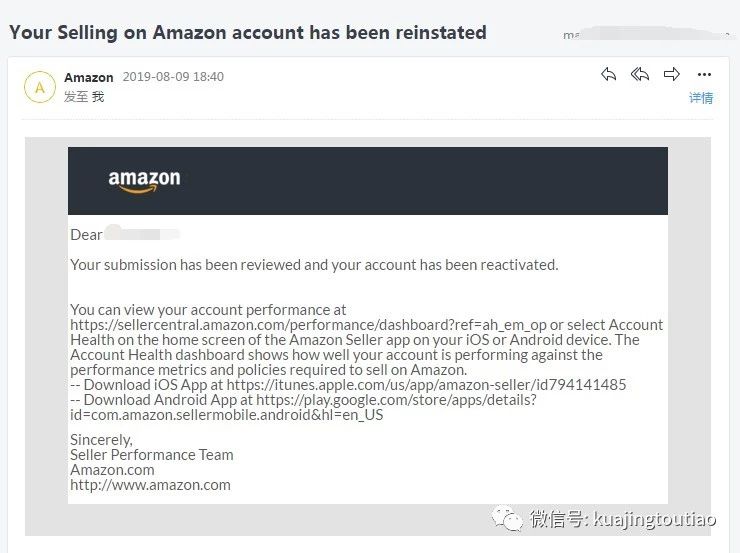The image size is (740, 553).
Task: Click the timestamp 2019-08-09 18:40
Action: (x=173, y=77)
